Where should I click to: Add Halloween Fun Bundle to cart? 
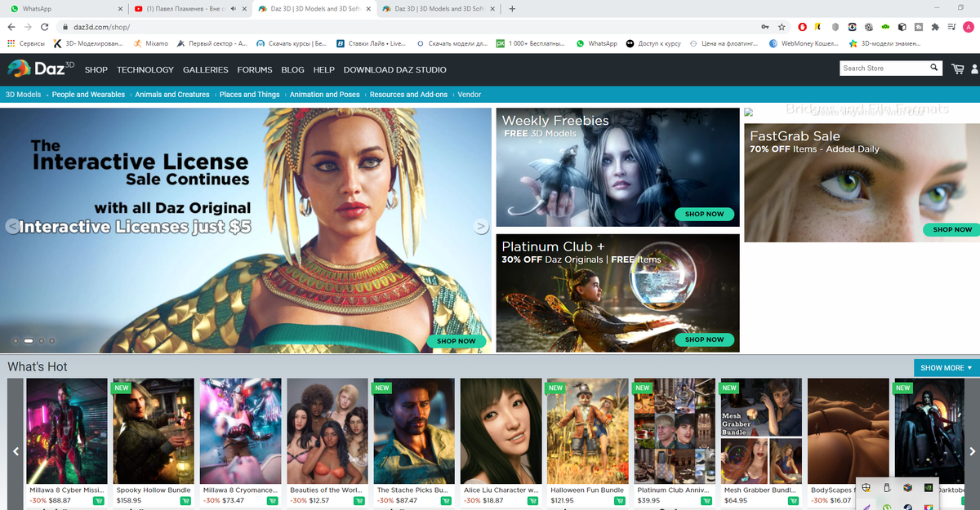point(620,500)
